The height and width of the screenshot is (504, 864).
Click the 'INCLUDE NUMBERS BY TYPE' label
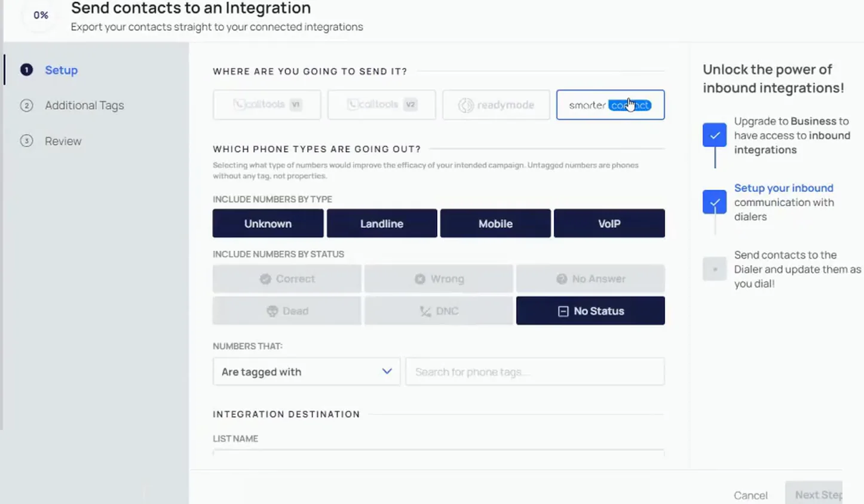coord(272,199)
